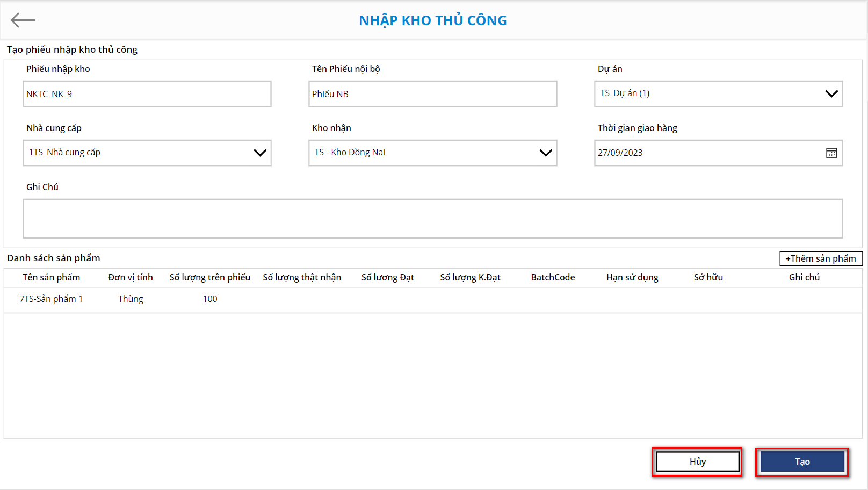Click the NHẬP KHO THỦ CÔNG title

coord(433,20)
